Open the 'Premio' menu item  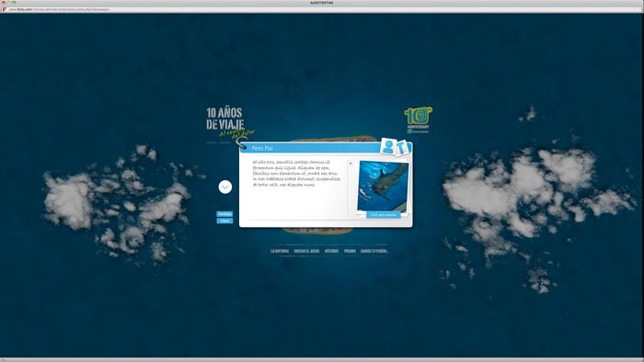(x=350, y=251)
